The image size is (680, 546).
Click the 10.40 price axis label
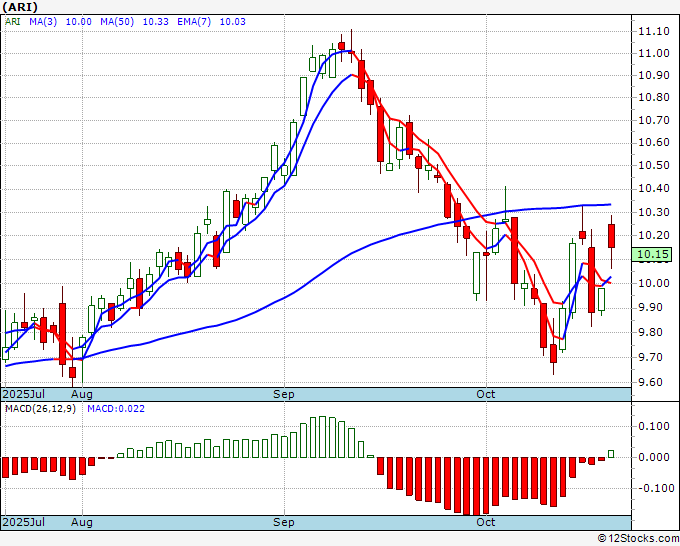(x=654, y=189)
